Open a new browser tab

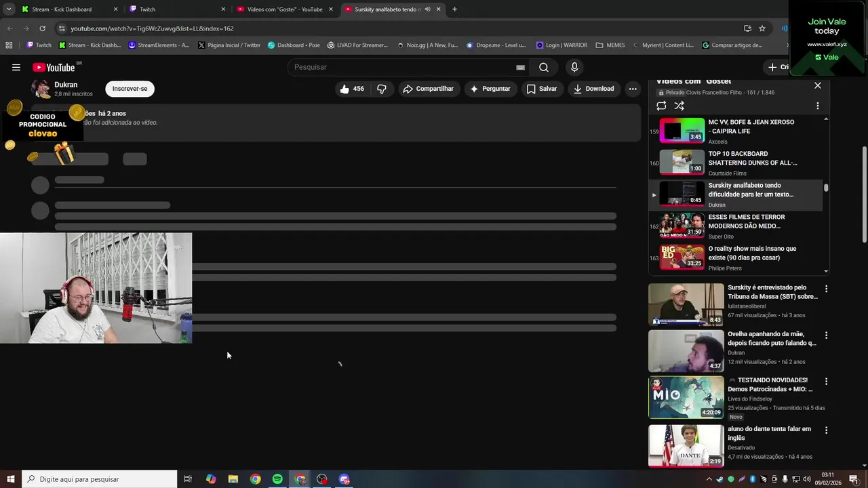click(454, 9)
